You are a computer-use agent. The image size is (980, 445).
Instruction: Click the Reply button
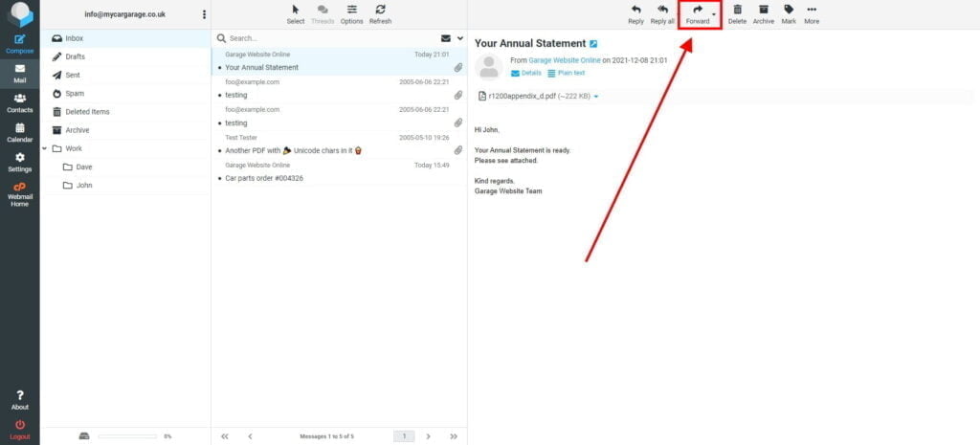[635, 14]
